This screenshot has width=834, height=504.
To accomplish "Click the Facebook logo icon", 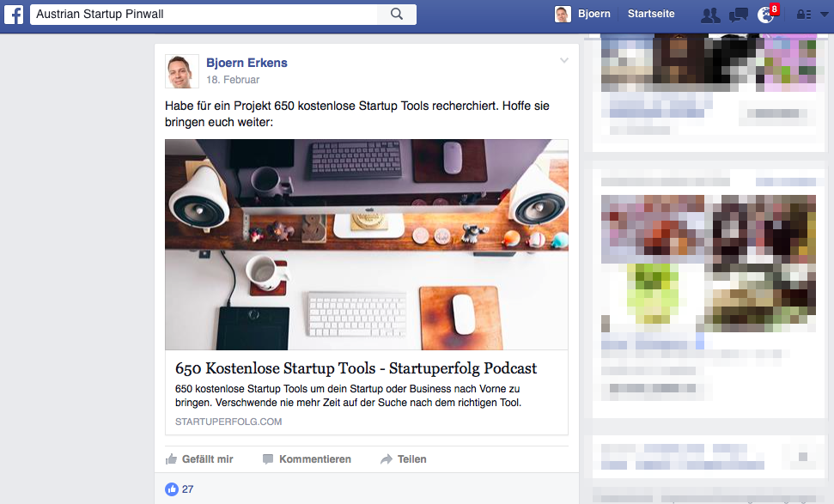I will coord(14,15).
